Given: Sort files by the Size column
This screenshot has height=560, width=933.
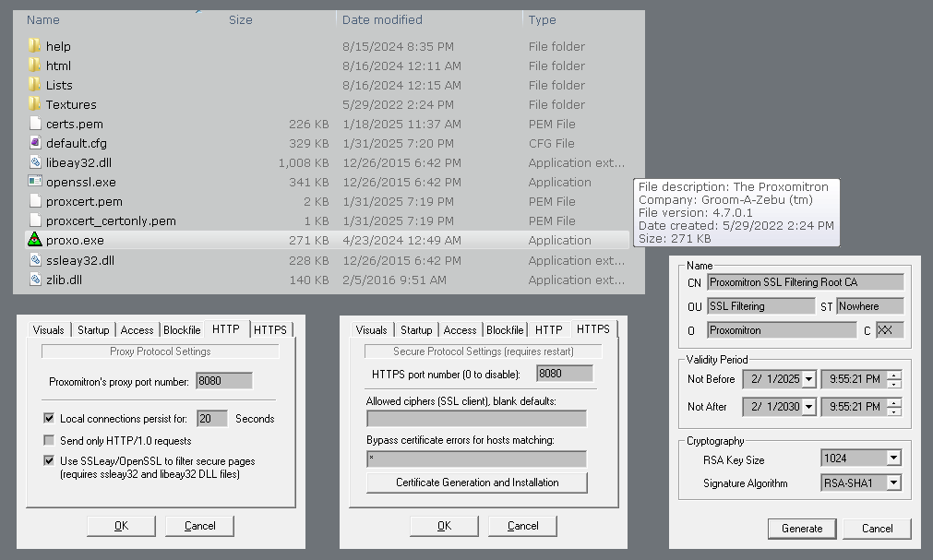Looking at the screenshot, I should point(240,19).
